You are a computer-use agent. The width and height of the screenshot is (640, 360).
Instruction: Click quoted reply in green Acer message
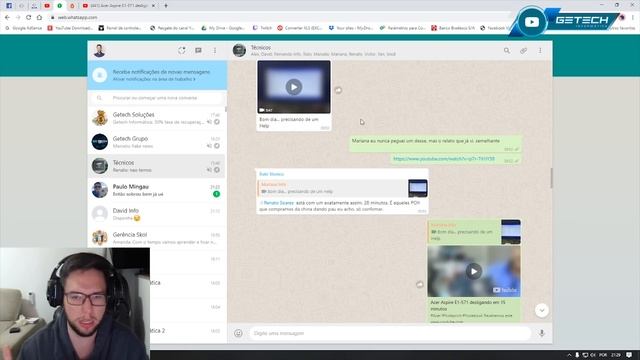point(474,232)
